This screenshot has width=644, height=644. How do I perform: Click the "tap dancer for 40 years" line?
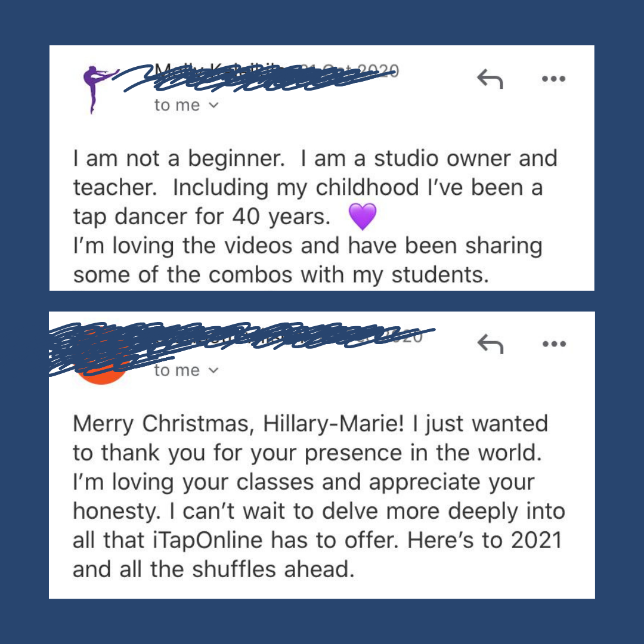202,217
